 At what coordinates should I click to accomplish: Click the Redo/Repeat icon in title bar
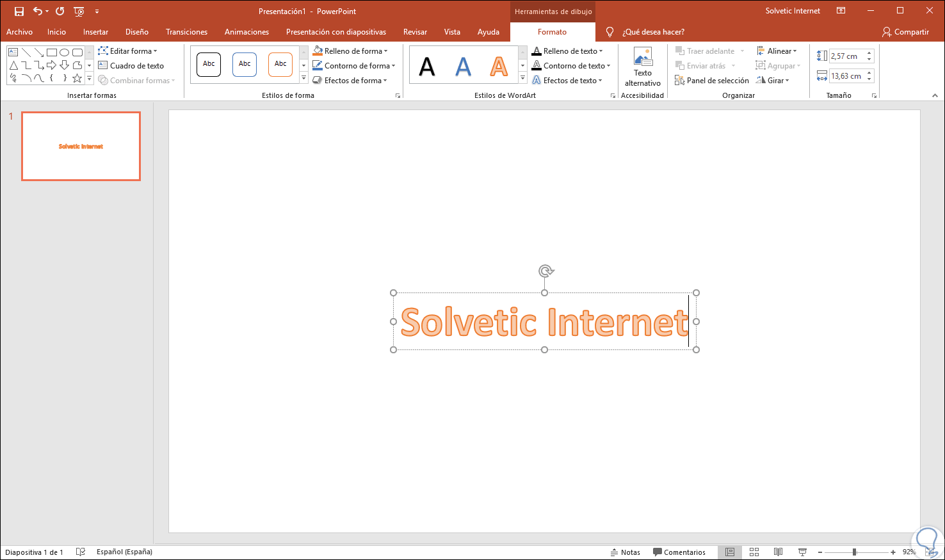(x=60, y=12)
